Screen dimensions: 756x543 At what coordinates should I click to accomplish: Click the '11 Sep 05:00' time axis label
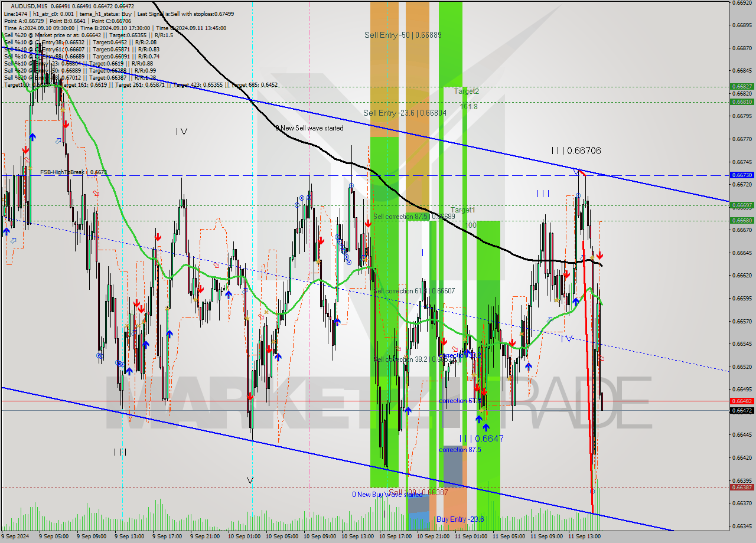[x=509, y=537]
